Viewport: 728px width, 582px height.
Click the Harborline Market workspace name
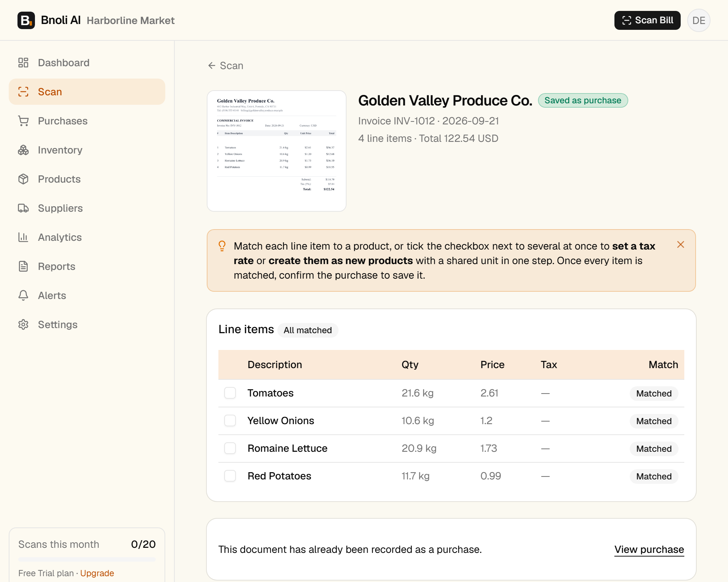[x=131, y=20]
